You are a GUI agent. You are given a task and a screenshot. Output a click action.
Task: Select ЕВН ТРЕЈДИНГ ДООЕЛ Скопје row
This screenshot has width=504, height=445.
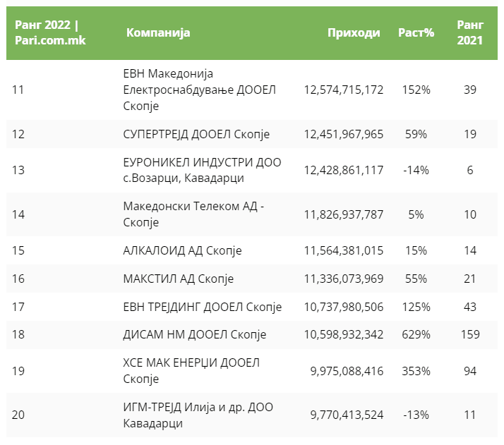point(202,307)
